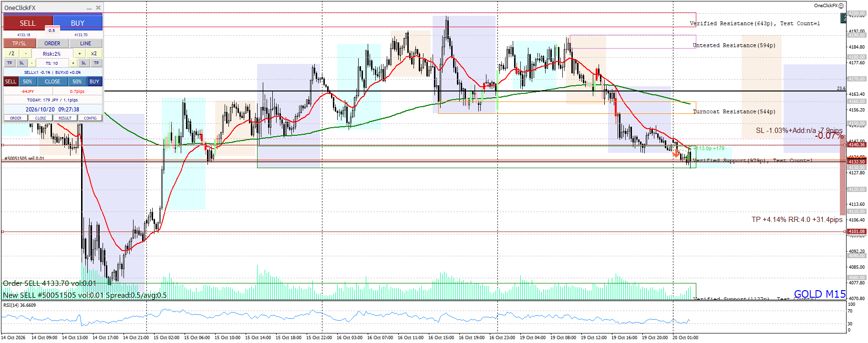Close 50% of buy positions
Image resolution: width=868 pixels, height=343 pixels.
point(77,81)
